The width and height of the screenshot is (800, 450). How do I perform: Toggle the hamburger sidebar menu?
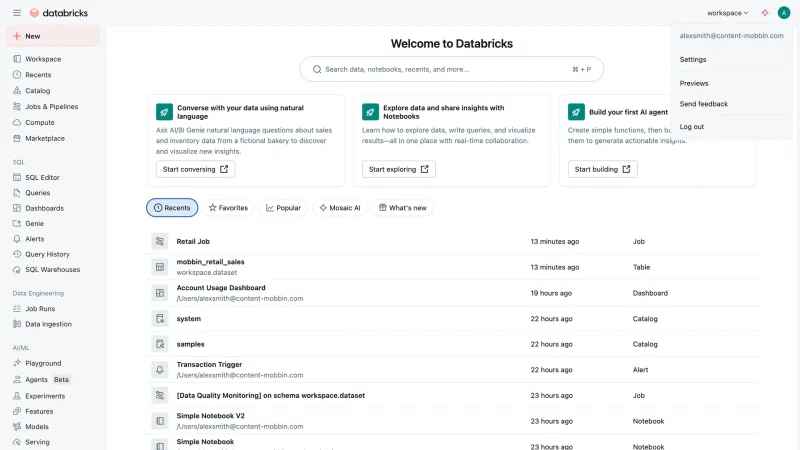(x=17, y=13)
